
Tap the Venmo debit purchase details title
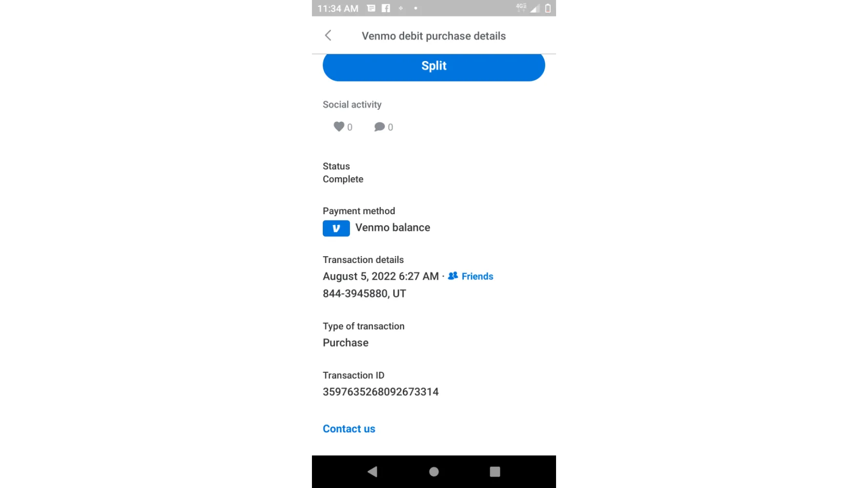[x=434, y=36]
